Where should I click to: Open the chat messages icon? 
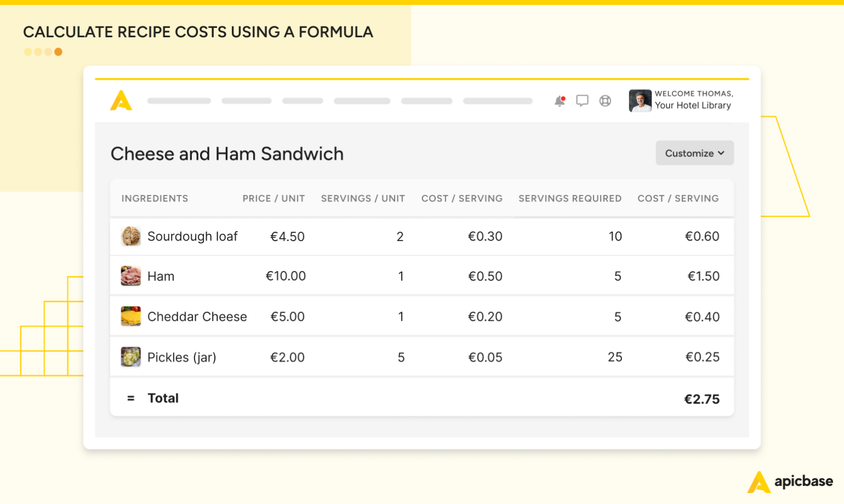tap(582, 100)
